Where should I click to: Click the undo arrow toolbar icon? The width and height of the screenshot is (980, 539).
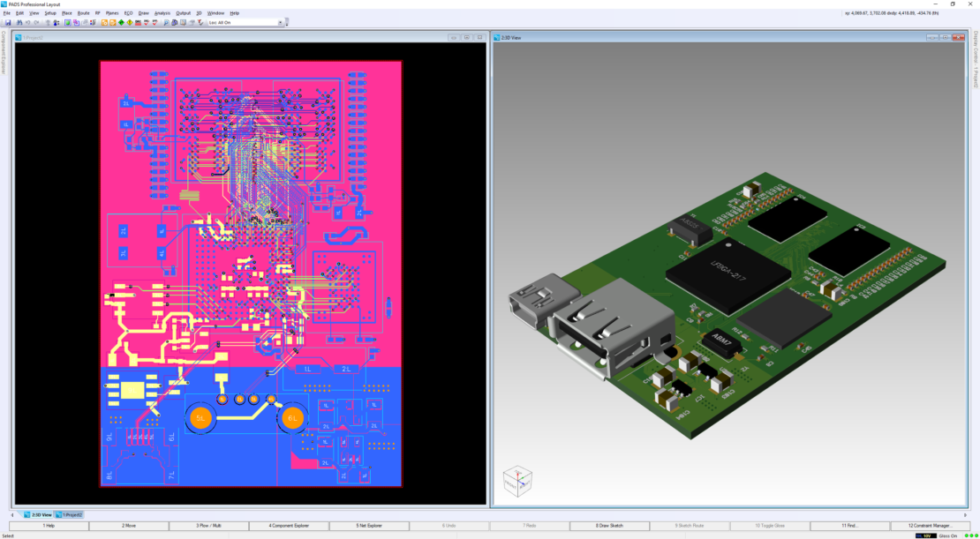coord(27,22)
